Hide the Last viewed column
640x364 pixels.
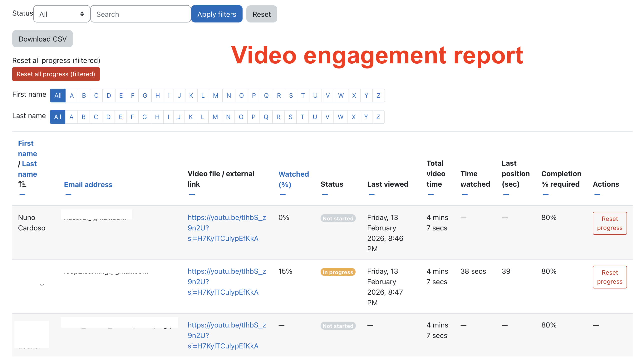(x=372, y=194)
